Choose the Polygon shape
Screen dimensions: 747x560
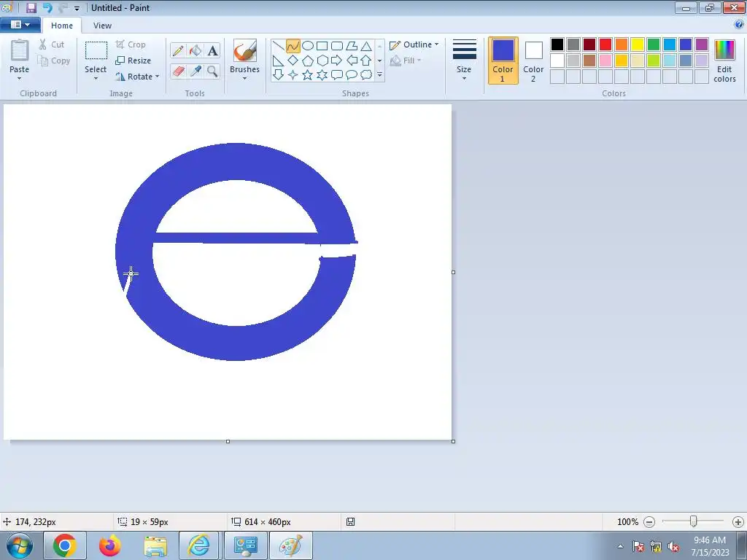352,46
